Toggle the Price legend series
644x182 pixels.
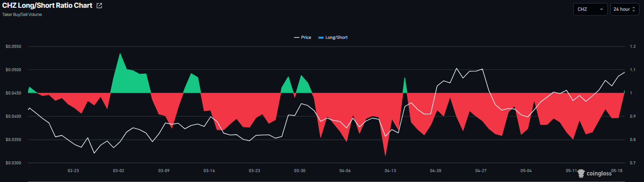click(303, 38)
